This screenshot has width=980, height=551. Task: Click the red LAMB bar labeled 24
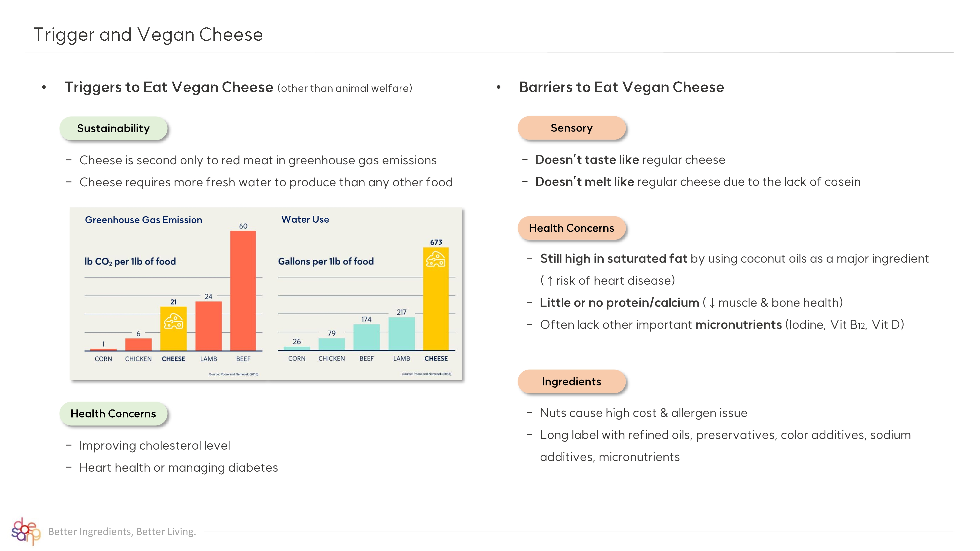(x=209, y=326)
